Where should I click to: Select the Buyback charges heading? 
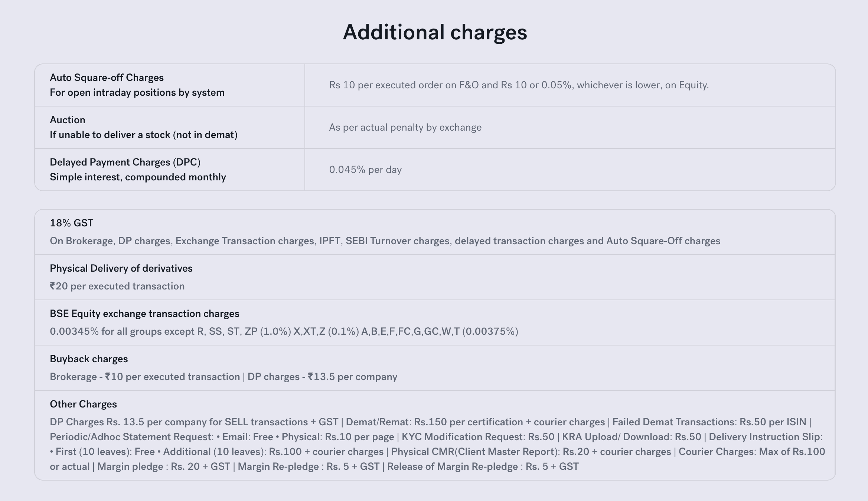(x=89, y=359)
